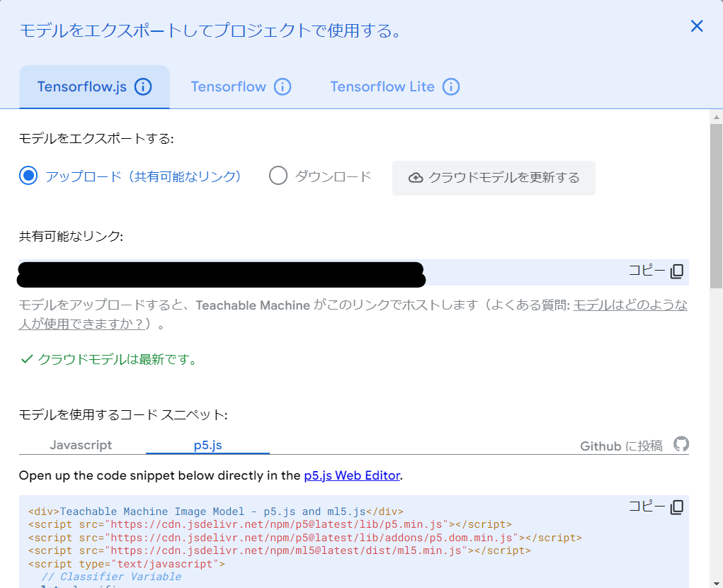Click the GitHub octocat icon
This screenshot has height=588, width=723.
click(x=681, y=445)
